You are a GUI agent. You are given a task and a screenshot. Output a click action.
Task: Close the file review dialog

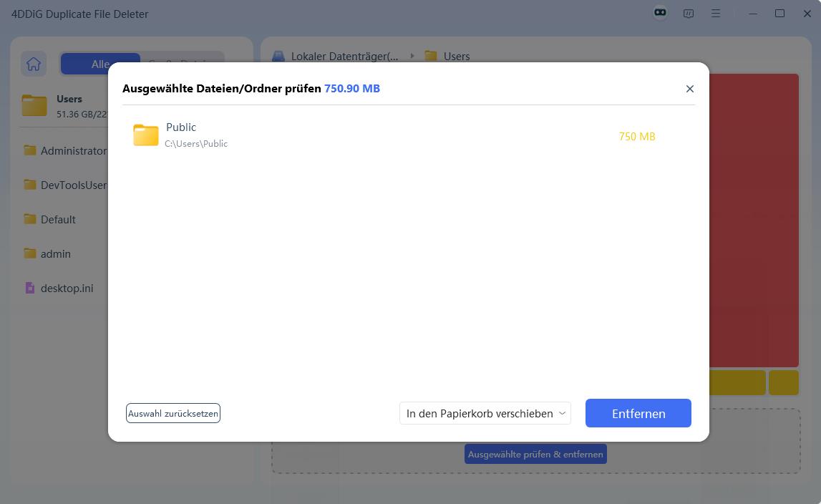(x=689, y=89)
